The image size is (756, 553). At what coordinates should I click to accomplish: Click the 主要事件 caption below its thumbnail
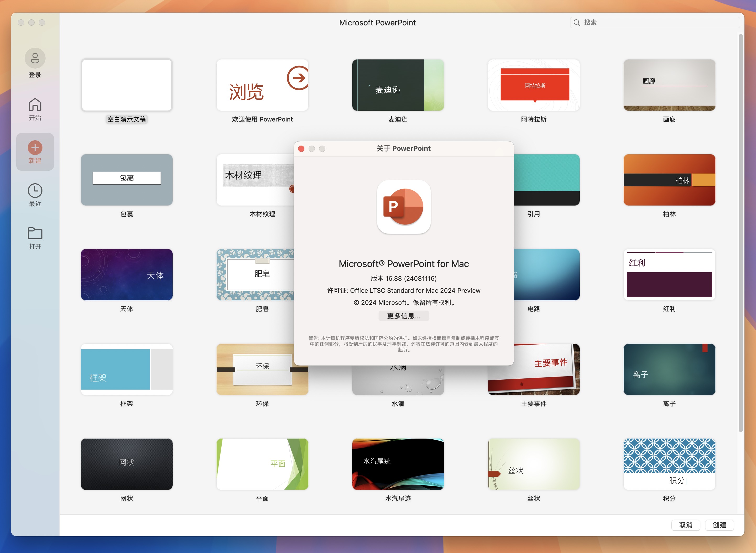coord(534,404)
